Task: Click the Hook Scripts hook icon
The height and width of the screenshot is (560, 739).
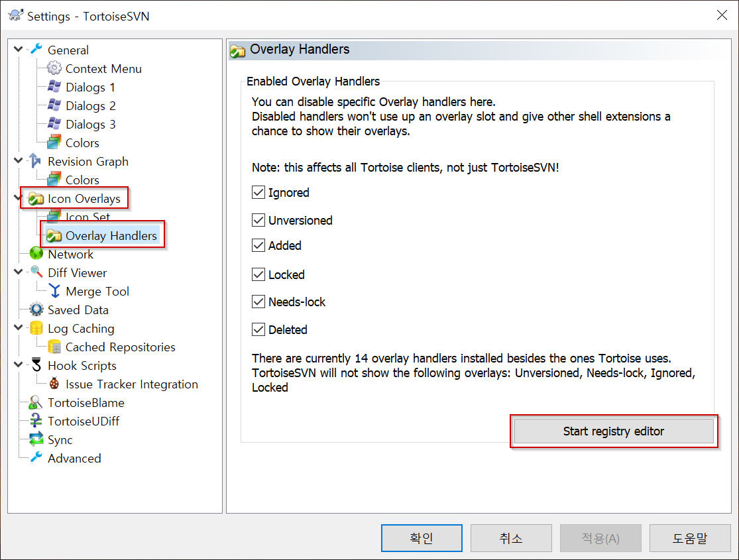Action: click(36, 364)
